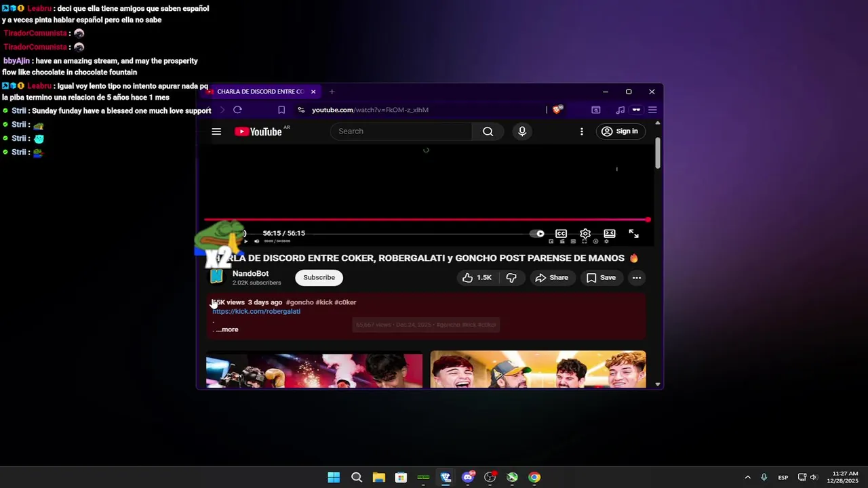The width and height of the screenshot is (868, 488).
Task: Dislike the video with thumbs-down
Action: [512, 278]
